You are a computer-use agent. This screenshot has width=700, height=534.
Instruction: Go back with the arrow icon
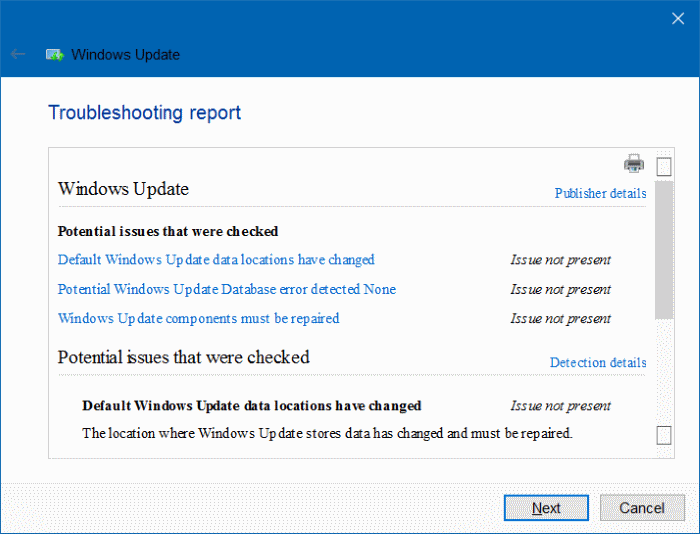18,54
